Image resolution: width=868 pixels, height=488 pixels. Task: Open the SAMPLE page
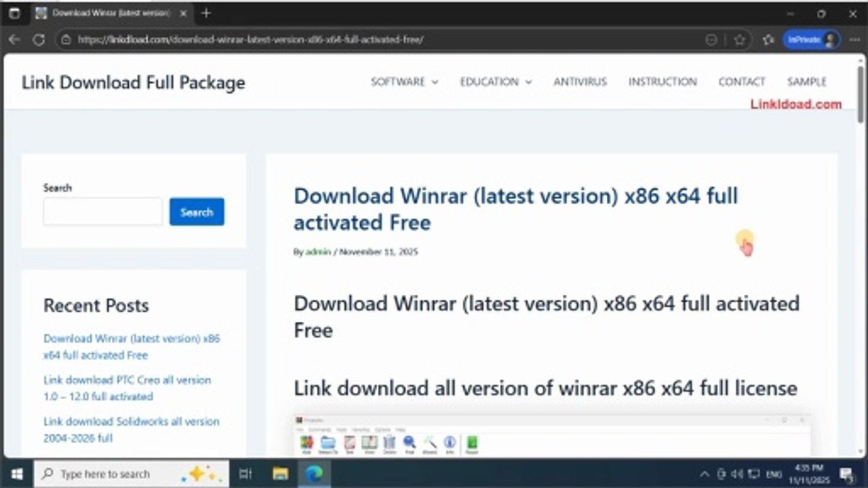pos(806,81)
